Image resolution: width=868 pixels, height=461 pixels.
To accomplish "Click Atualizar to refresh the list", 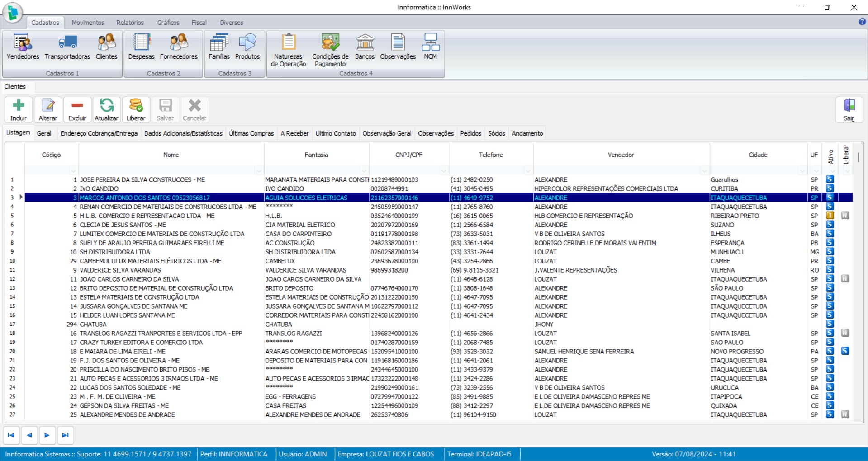I will click(x=106, y=110).
